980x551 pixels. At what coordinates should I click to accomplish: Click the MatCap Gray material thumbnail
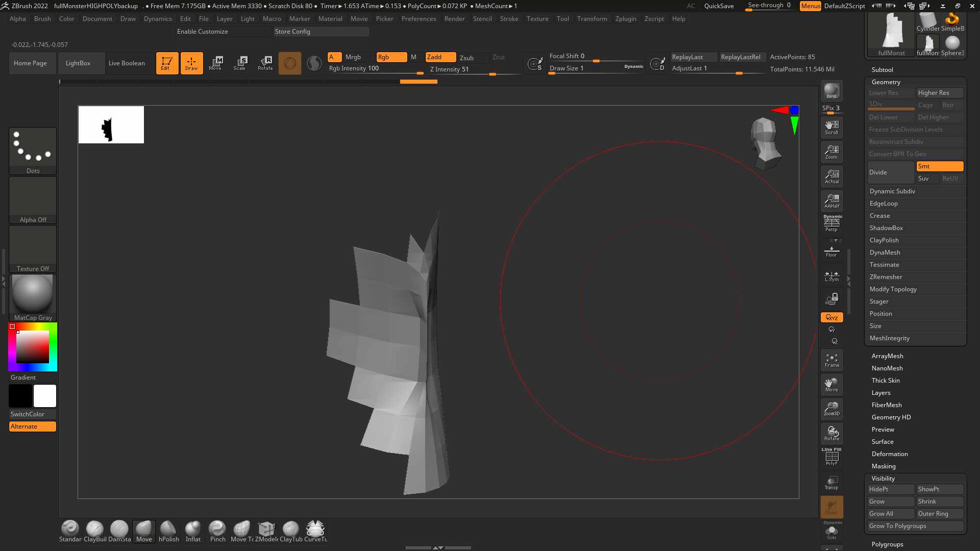[33, 298]
